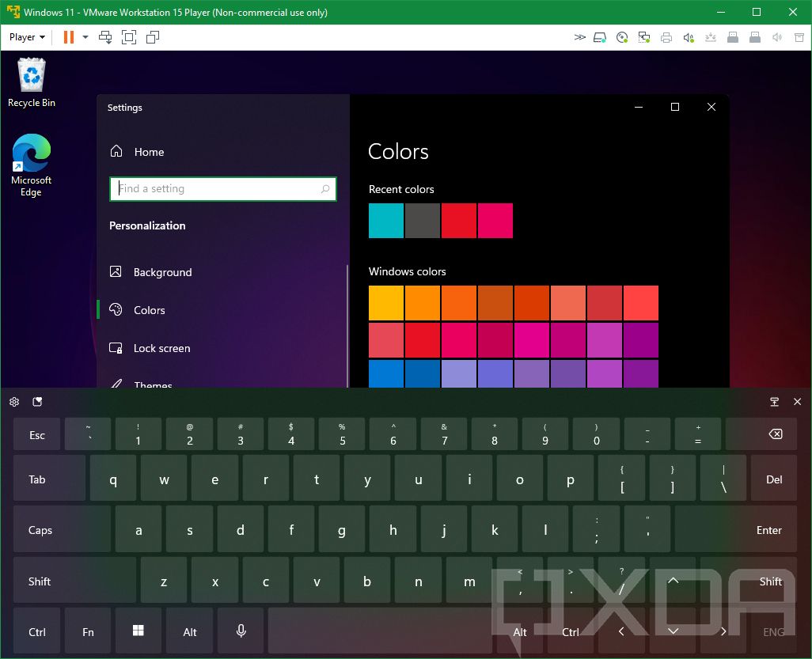
Task: Choose the blue Windows color swatch
Action: pos(386,373)
